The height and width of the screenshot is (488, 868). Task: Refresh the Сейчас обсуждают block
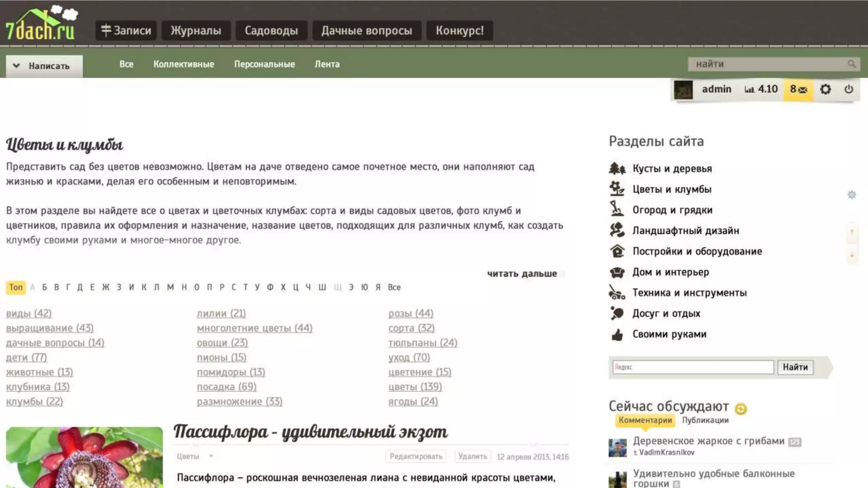(740, 409)
